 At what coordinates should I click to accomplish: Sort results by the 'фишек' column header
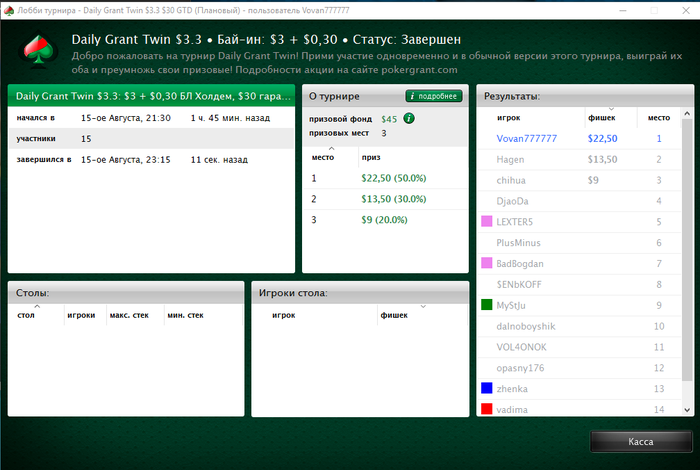pos(602,118)
